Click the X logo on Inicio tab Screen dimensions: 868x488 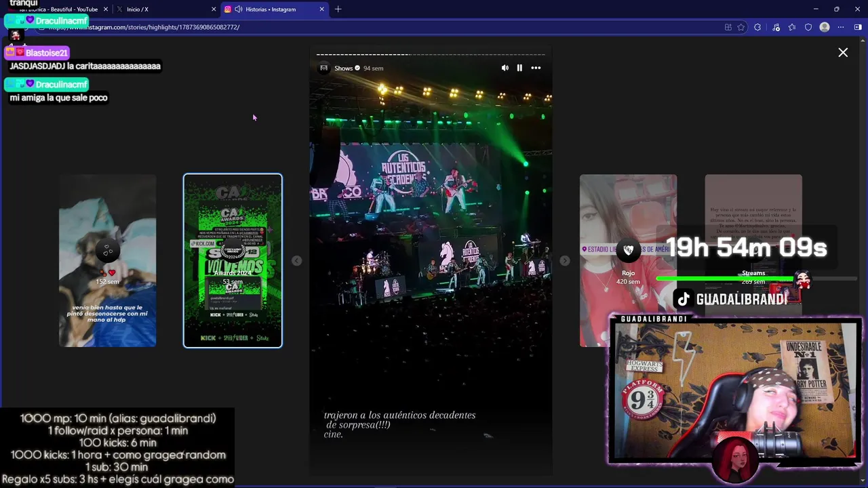[x=120, y=9]
